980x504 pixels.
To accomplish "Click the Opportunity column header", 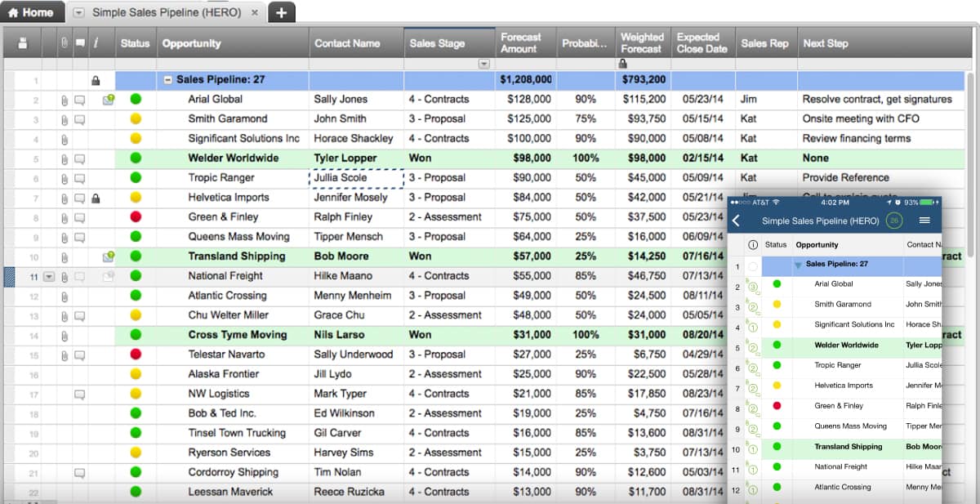I will [x=233, y=43].
